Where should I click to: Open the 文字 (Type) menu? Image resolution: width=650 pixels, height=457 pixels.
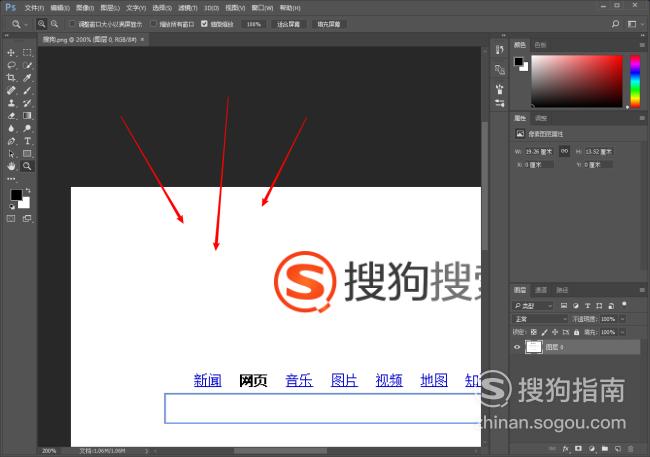136,8
